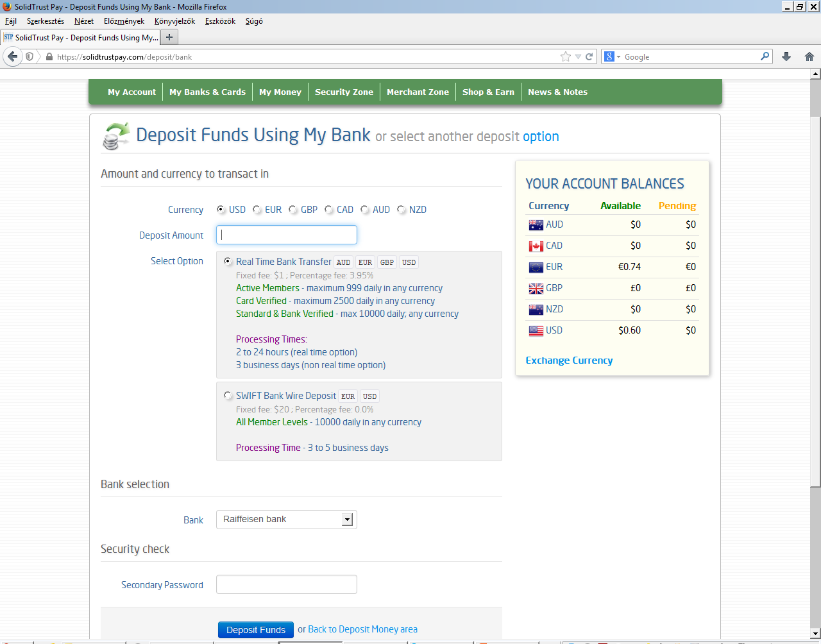The height and width of the screenshot is (644, 821).
Task: Click the $0.60 USD available balance
Action: coord(629,330)
